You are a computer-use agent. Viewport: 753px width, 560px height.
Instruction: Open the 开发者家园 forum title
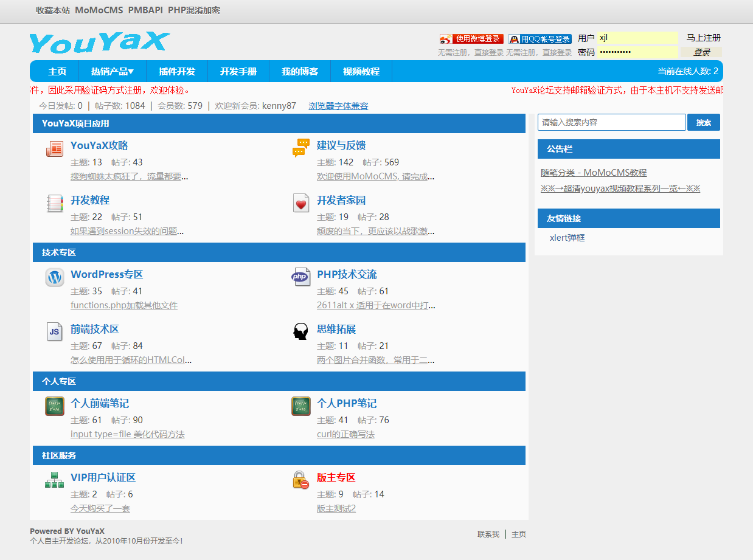[x=341, y=200]
